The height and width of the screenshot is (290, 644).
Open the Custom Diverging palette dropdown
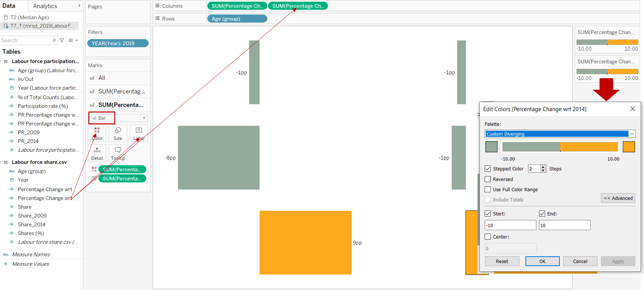[x=560, y=134]
